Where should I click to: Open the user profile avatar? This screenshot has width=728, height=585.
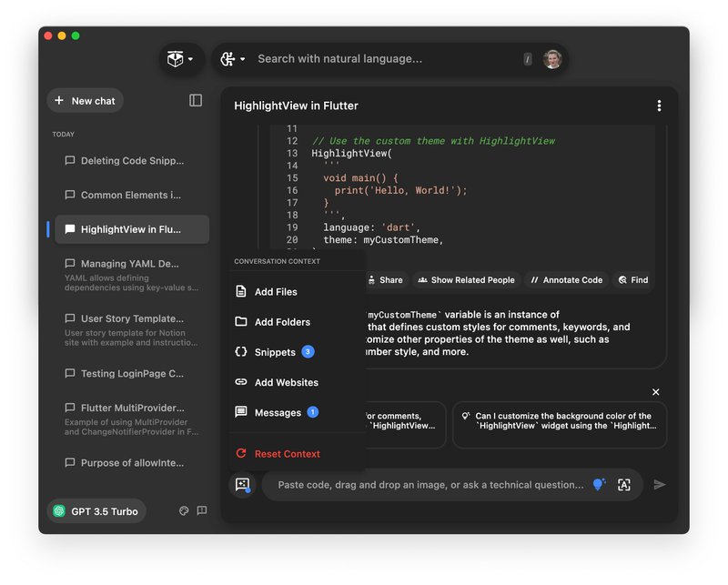(x=552, y=59)
